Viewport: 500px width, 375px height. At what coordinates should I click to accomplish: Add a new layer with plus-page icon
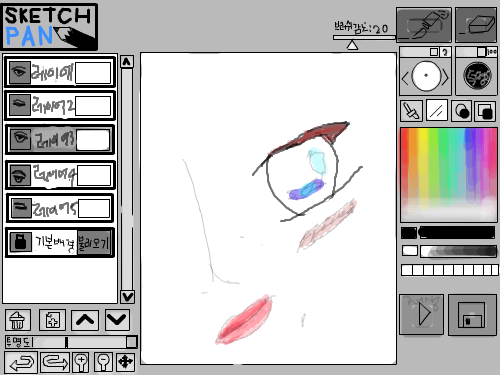pyautogui.click(x=52, y=320)
